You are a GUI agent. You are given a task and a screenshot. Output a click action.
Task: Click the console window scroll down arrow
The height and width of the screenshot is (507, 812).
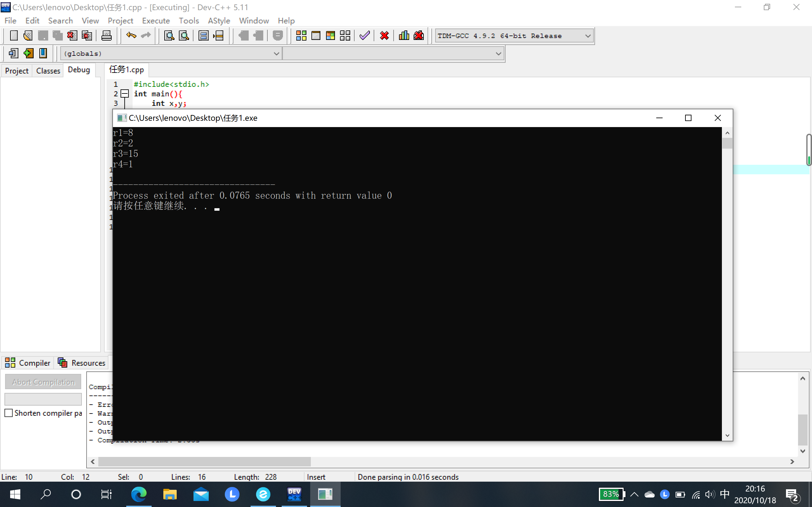pyautogui.click(x=727, y=435)
